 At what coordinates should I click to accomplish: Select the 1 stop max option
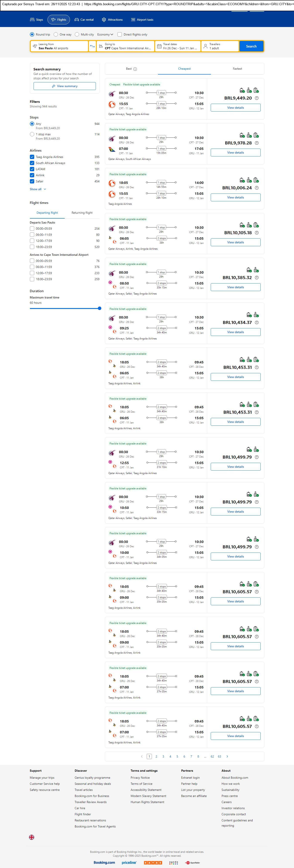[x=32, y=134]
